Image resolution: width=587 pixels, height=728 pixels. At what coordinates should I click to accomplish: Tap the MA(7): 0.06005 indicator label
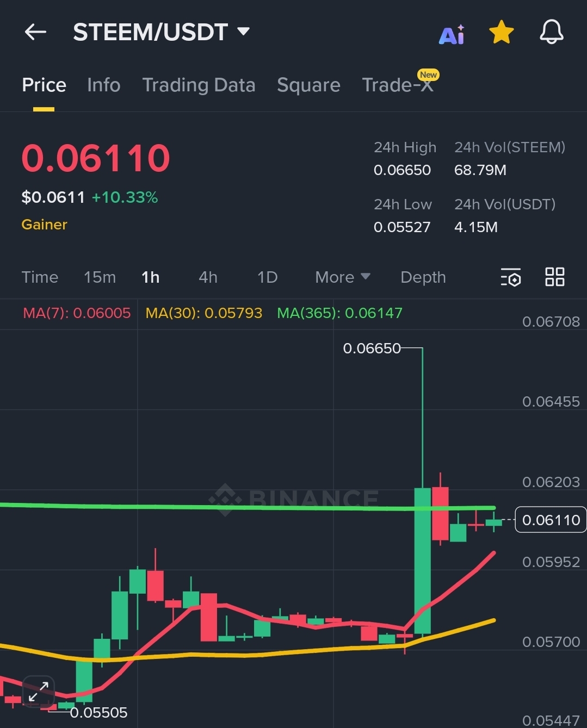[x=77, y=313]
